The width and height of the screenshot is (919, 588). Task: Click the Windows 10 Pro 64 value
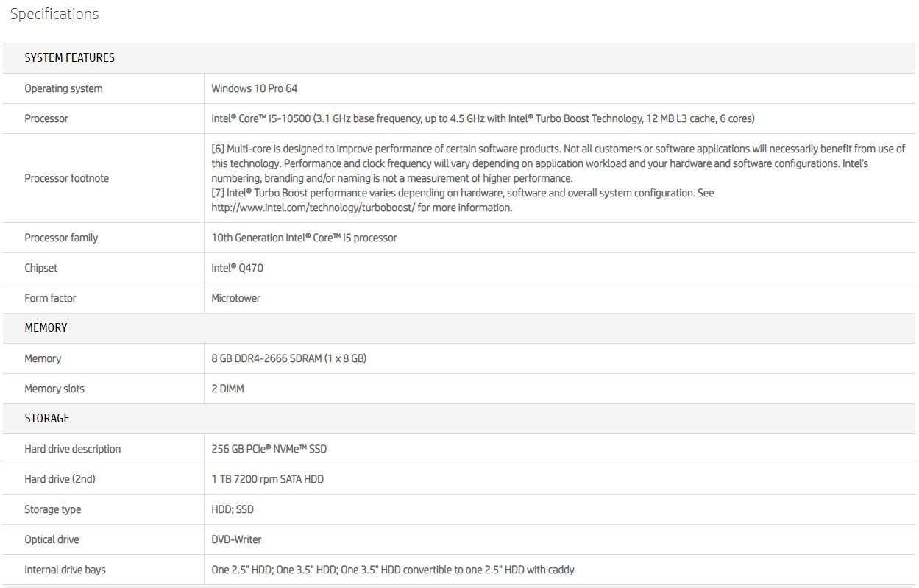[254, 88]
